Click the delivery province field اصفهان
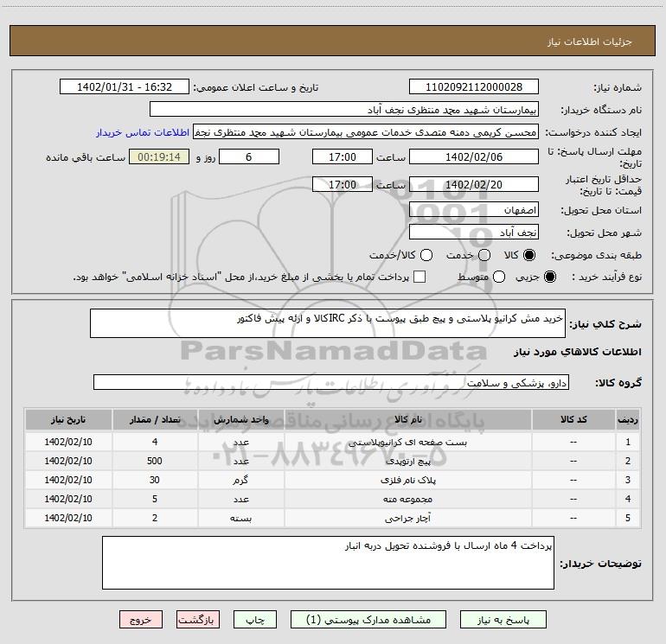This screenshot has width=666, height=644. tap(474, 210)
